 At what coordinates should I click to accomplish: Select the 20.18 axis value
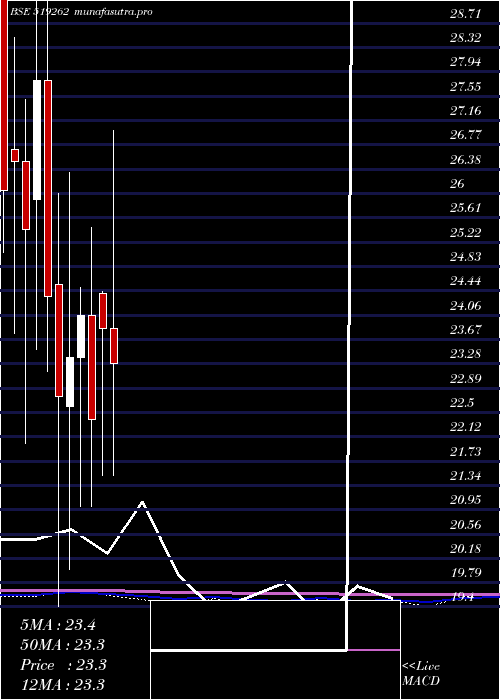(465, 549)
